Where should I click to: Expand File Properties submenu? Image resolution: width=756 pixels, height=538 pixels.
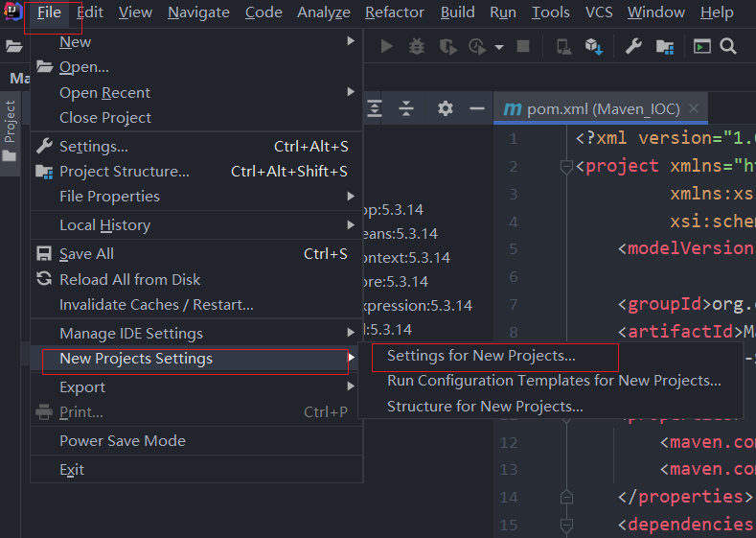196,197
